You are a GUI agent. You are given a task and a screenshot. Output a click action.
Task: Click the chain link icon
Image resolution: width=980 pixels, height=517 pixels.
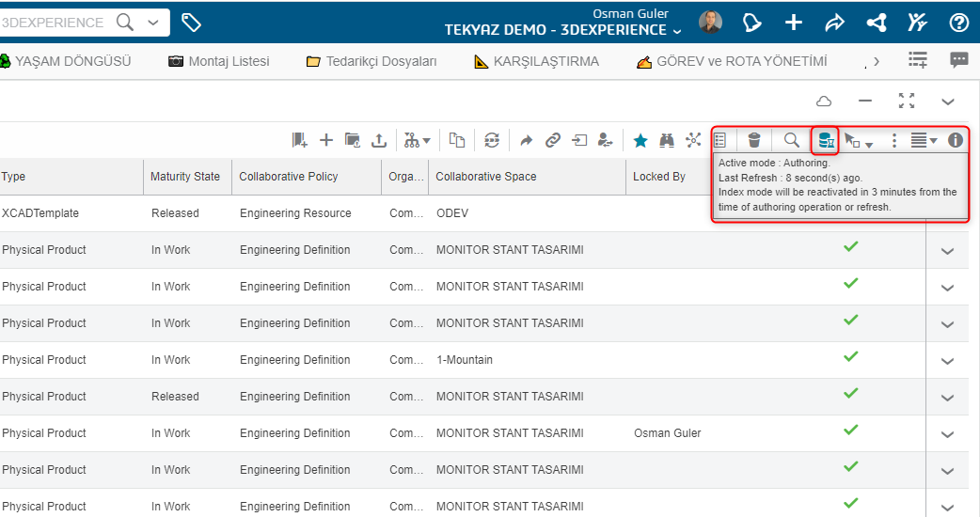pos(552,140)
